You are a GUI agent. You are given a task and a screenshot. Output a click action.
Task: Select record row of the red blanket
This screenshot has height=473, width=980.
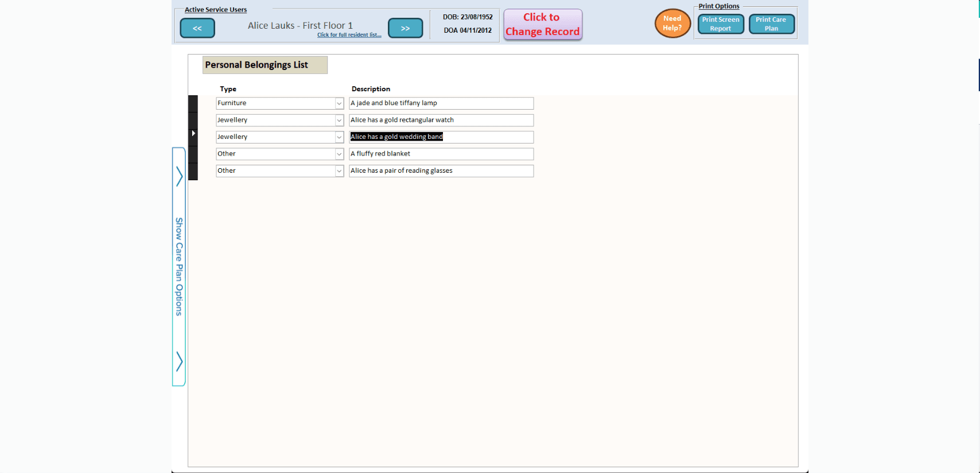193,154
